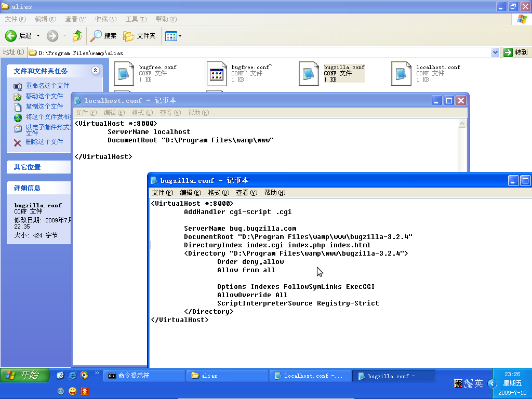Click 重命名这个文件 task link
Image resolution: width=532 pixels, height=399 pixels.
pyautogui.click(x=47, y=86)
